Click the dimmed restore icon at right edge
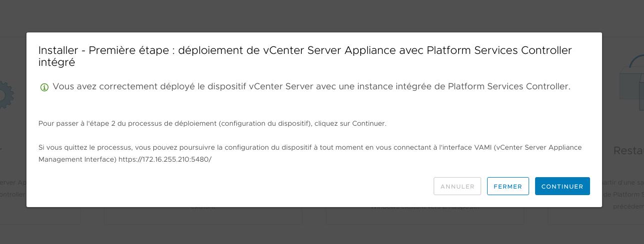This screenshot has width=644, height=244. click(632, 82)
